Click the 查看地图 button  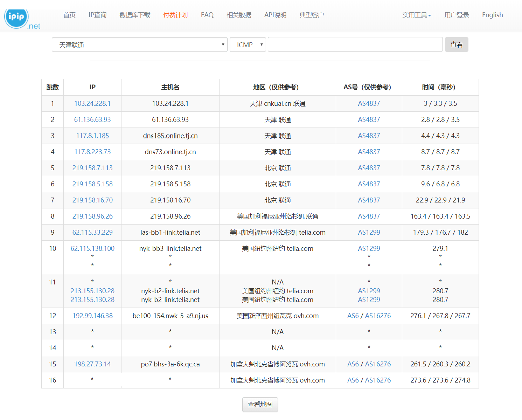tap(260, 405)
